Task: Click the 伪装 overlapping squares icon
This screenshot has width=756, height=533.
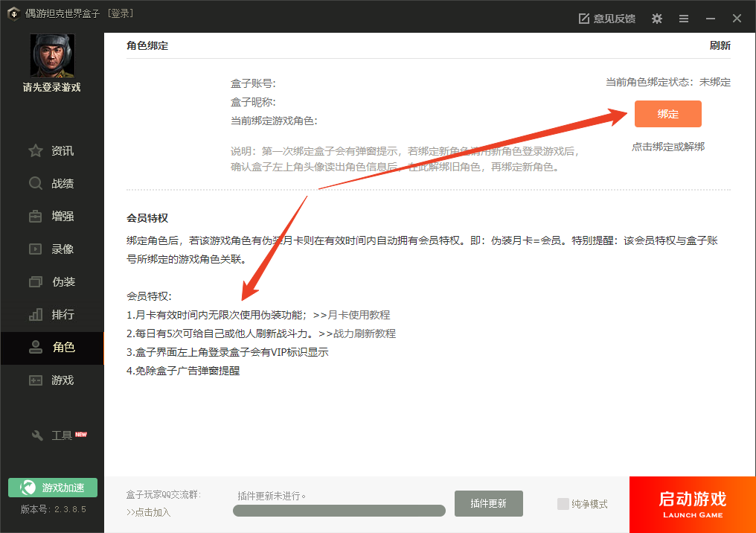Action: [x=36, y=282]
